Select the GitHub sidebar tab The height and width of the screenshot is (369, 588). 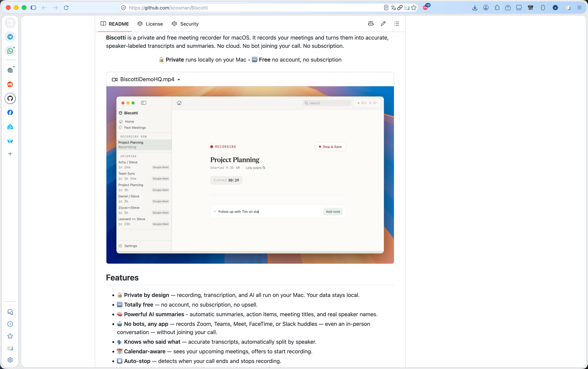point(10,98)
